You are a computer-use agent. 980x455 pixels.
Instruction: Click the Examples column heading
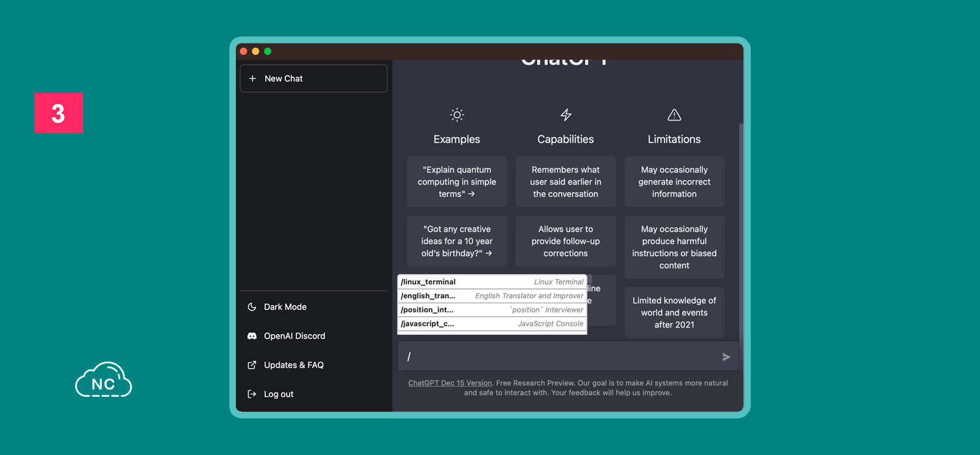click(x=457, y=139)
